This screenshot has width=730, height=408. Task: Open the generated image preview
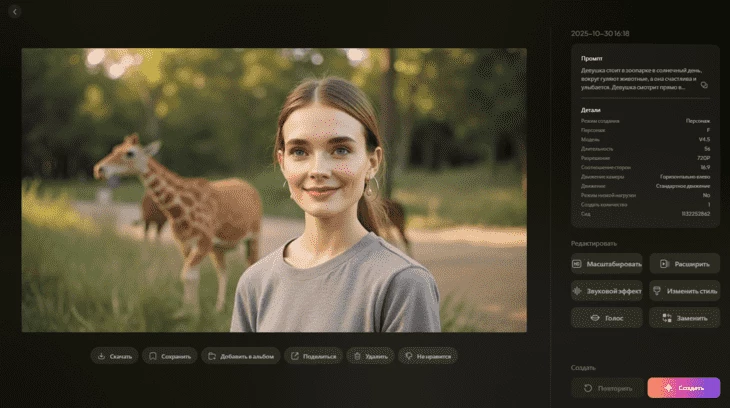(273, 190)
